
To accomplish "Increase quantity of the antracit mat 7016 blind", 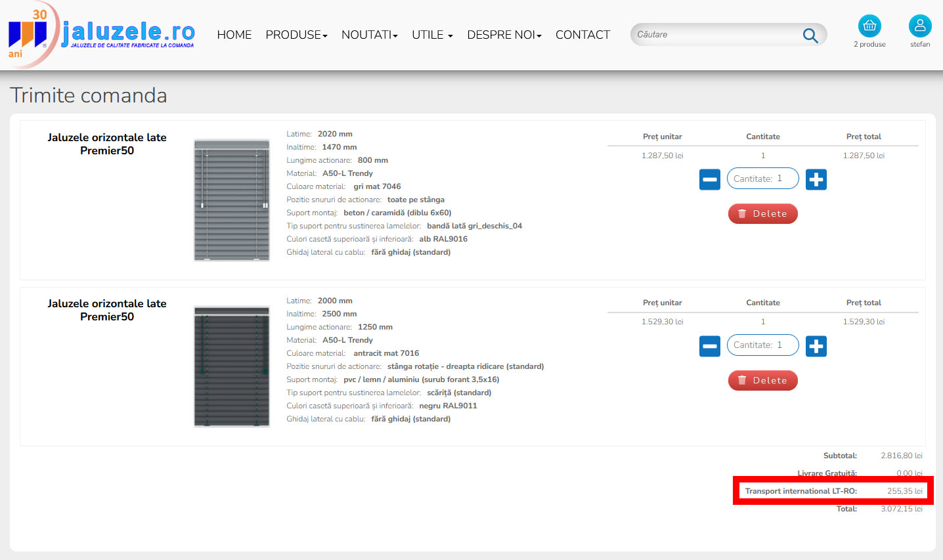I will coord(816,346).
